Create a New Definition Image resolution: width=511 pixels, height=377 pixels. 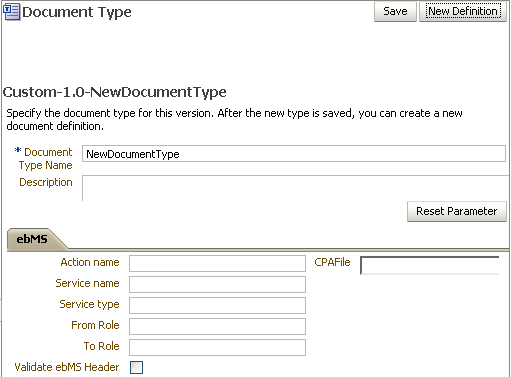(463, 12)
